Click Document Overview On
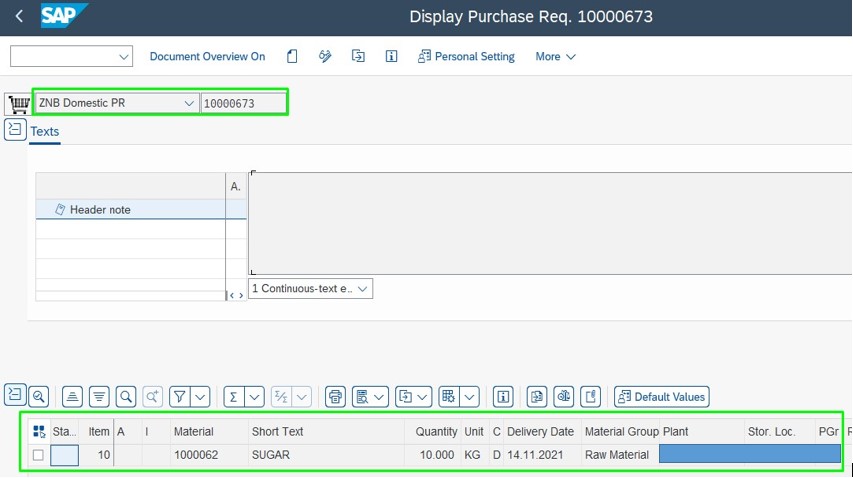The width and height of the screenshot is (853, 478). 207,57
